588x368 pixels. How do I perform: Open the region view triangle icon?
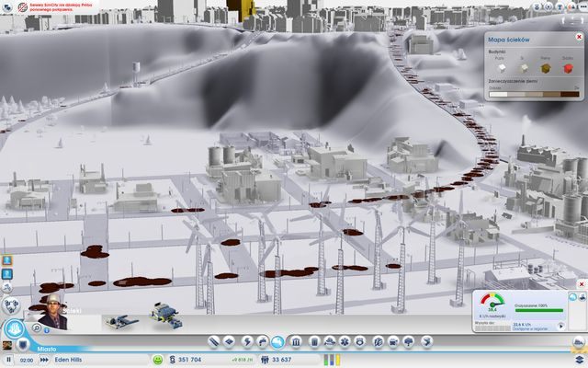click(x=11, y=305)
